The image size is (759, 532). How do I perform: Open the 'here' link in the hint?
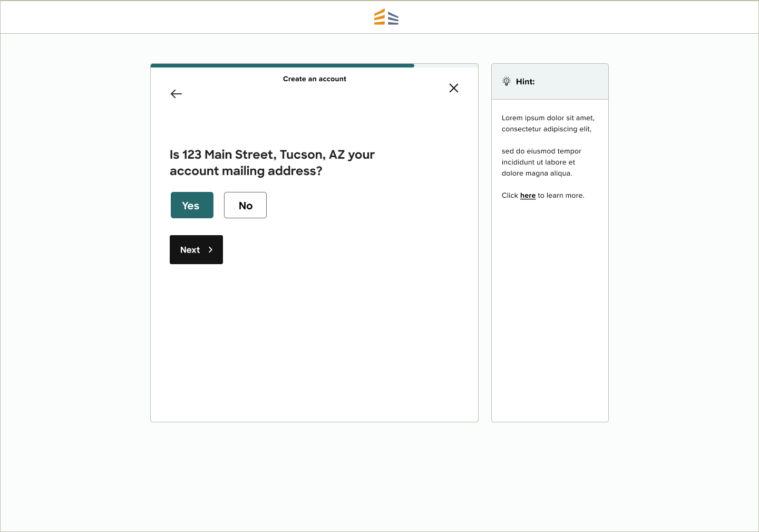[528, 196]
